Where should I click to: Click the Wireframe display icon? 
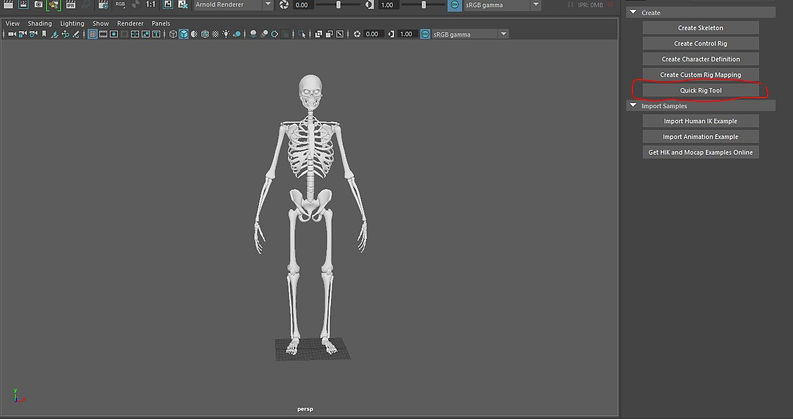tap(173, 34)
